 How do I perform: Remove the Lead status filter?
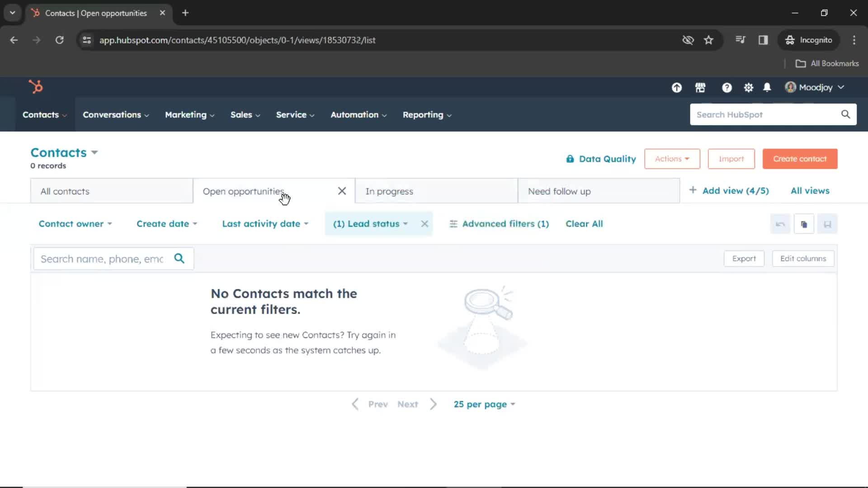coord(424,224)
